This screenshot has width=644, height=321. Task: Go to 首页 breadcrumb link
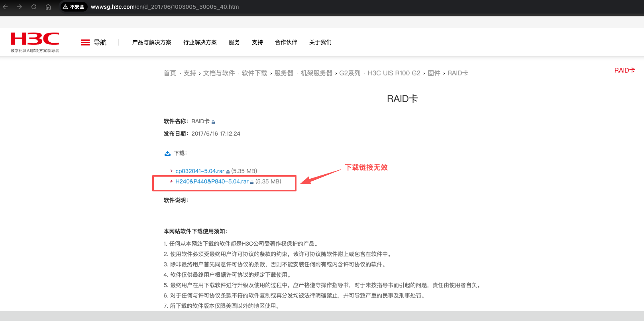(170, 73)
